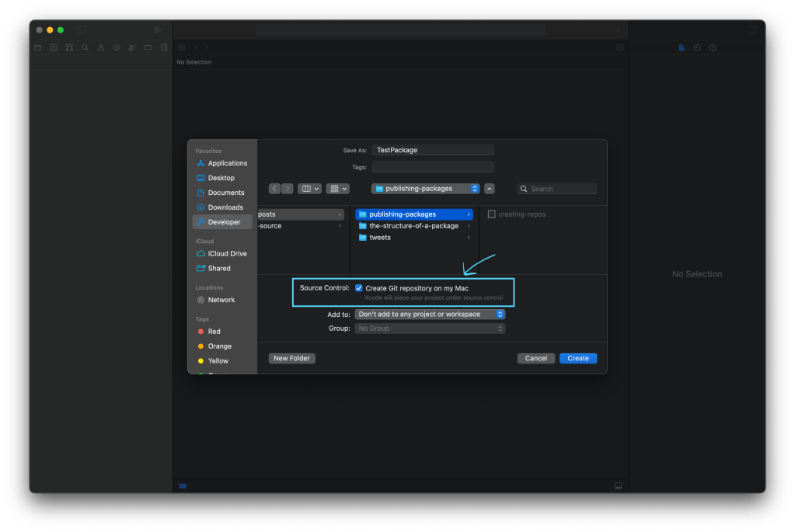795x532 pixels.
Task: Open the File inspector tab
Action: (682, 48)
